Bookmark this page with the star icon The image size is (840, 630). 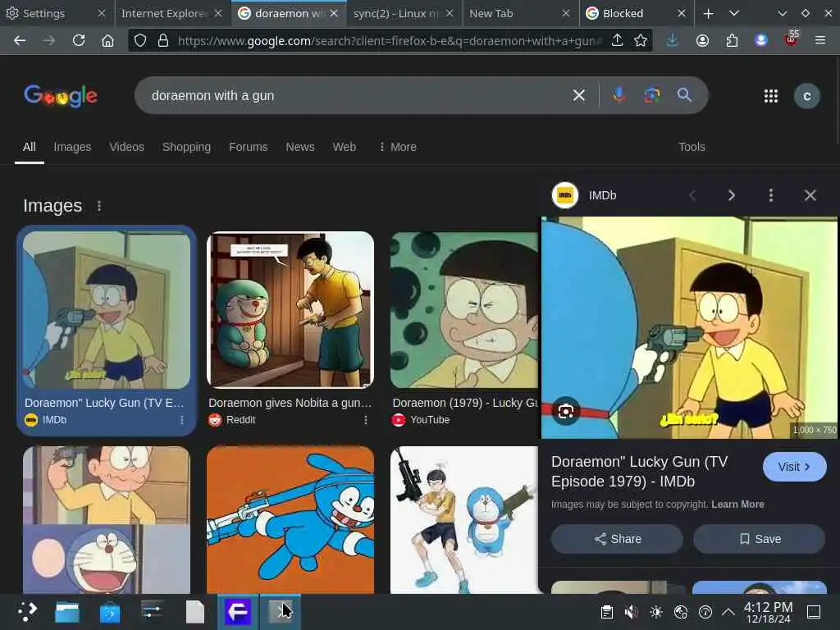point(640,40)
